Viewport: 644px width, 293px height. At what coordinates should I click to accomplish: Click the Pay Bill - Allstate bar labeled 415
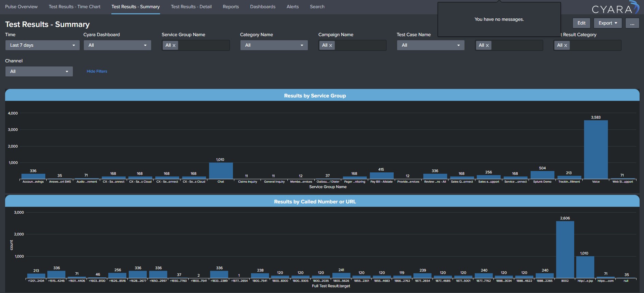coord(381,175)
